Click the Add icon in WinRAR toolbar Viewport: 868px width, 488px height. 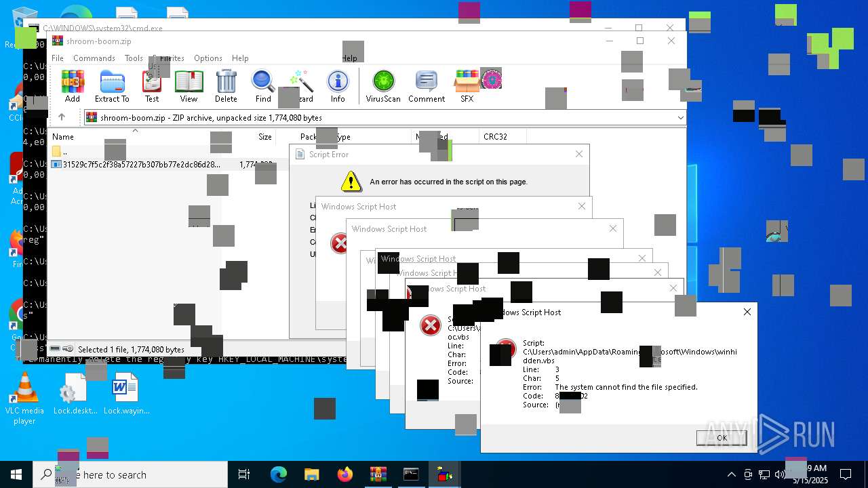point(73,86)
